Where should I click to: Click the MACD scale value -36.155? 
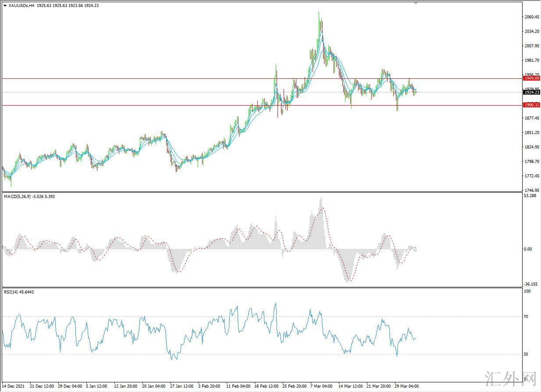click(x=531, y=283)
